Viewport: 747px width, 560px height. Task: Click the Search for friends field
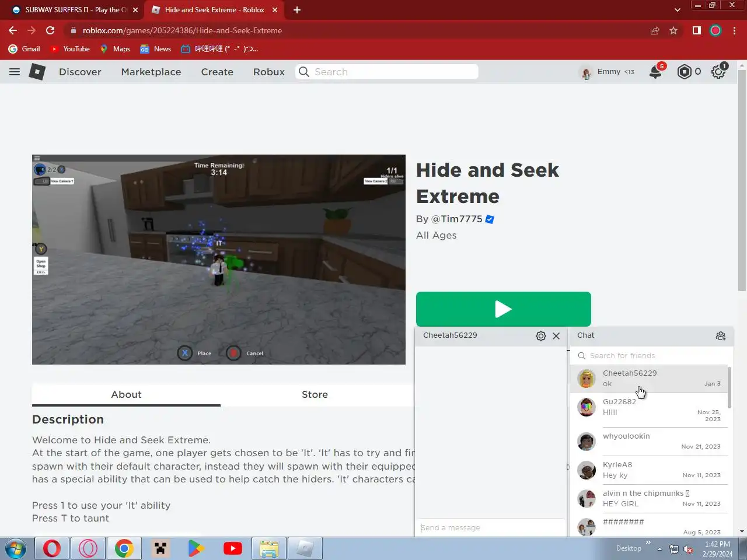[x=651, y=356]
